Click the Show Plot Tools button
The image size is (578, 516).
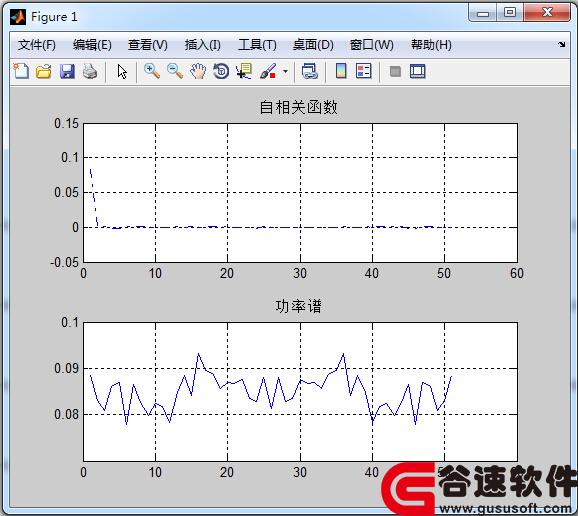click(x=418, y=71)
